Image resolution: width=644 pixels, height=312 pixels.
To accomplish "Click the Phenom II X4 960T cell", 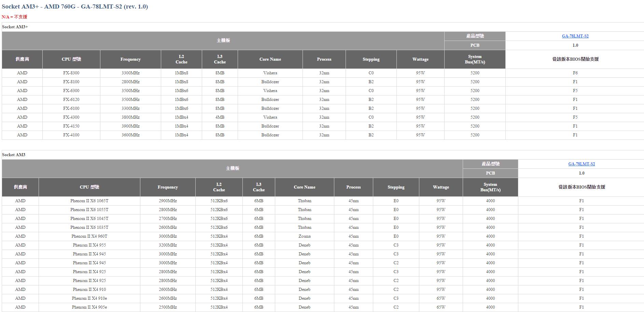I will [x=89, y=236].
